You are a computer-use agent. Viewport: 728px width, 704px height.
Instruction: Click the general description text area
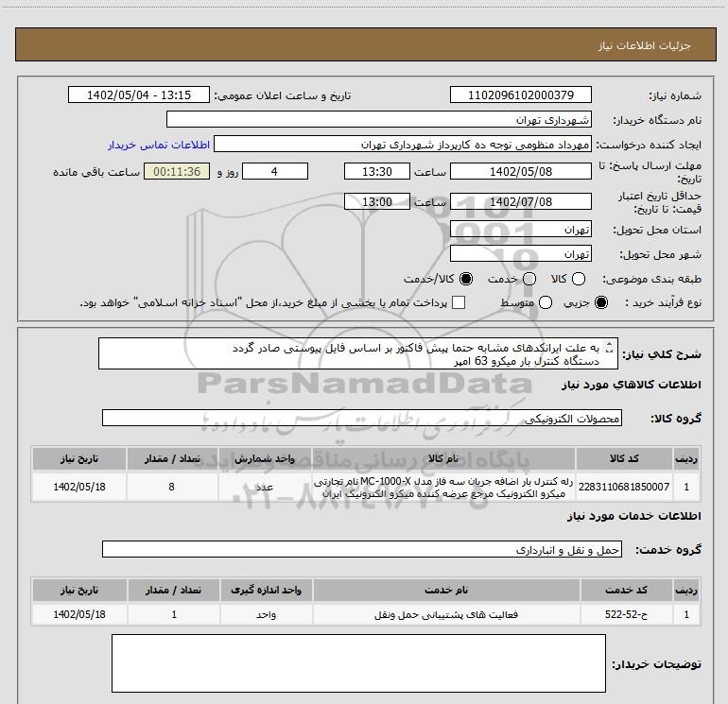tap(358, 353)
